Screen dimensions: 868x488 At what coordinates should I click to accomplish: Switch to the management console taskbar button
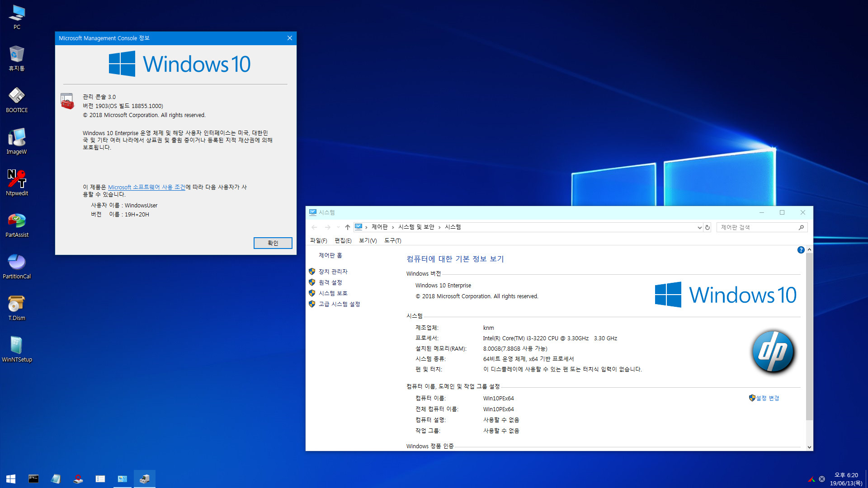[x=145, y=479]
